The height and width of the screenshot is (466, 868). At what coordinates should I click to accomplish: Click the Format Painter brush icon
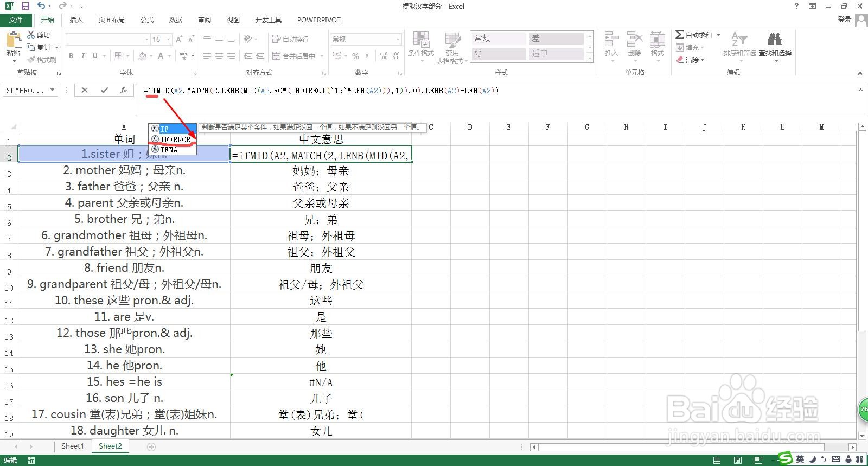pyautogui.click(x=31, y=60)
